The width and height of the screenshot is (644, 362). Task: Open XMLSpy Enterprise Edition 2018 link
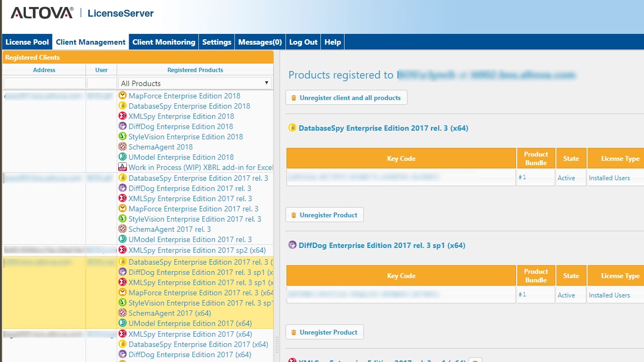click(x=181, y=116)
